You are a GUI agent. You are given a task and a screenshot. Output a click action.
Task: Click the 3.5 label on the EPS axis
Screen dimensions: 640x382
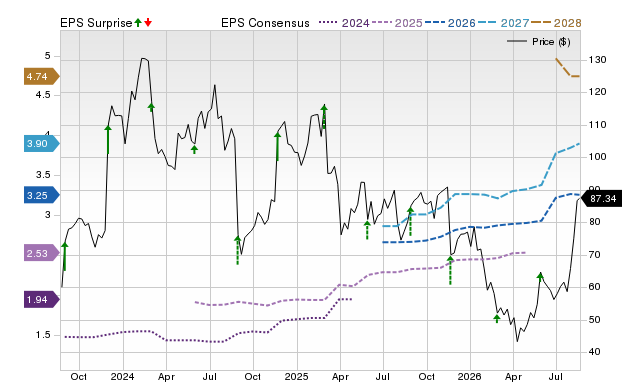pyautogui.click(x=43, y=175)
